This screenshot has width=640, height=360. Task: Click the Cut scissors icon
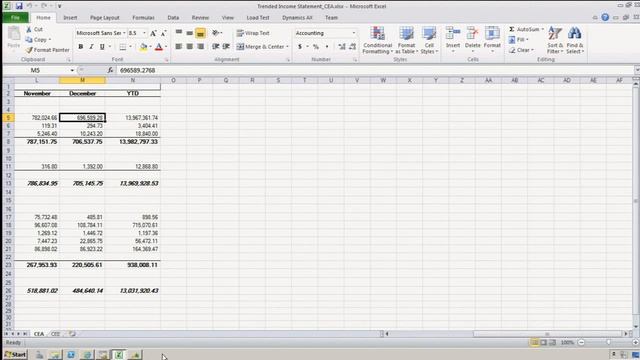[x=29, y=29]
